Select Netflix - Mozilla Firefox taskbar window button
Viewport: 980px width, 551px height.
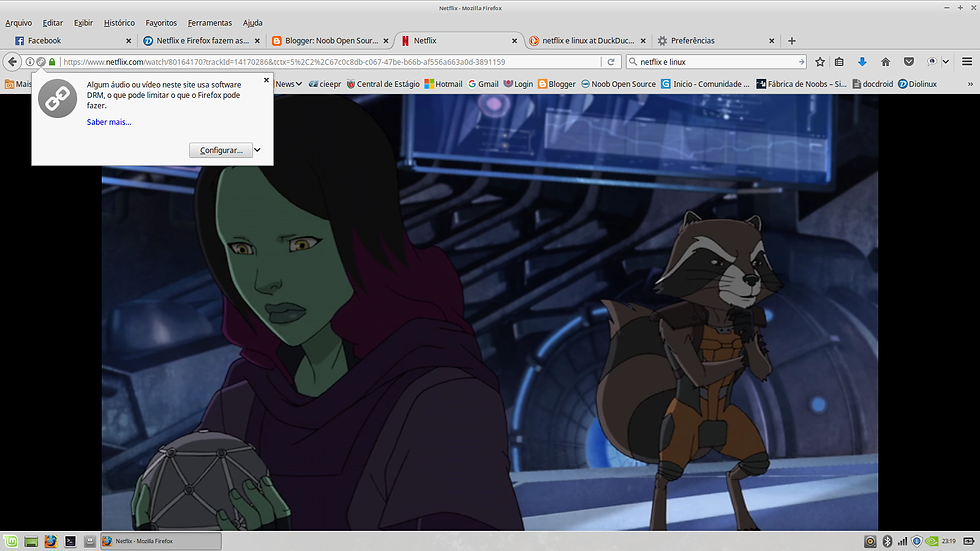(x=161, y=541)
